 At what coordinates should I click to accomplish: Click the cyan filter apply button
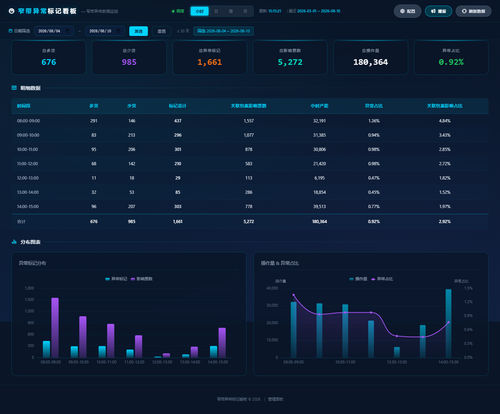point(138,31)
